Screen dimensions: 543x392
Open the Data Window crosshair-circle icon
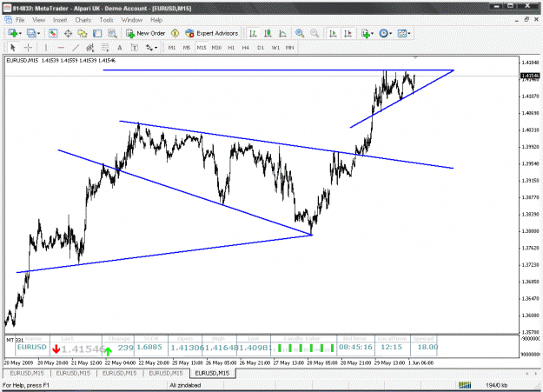(68, 33)
